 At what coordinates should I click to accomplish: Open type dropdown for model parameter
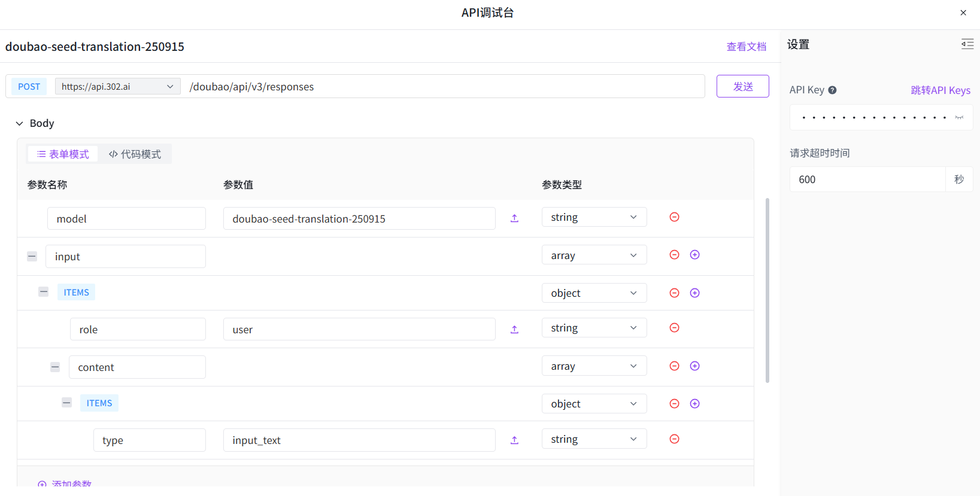593,217
